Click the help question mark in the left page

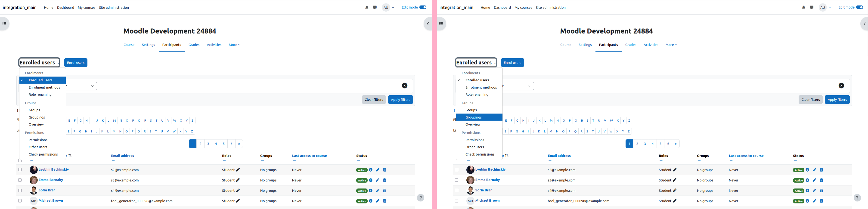pos(421,198)
